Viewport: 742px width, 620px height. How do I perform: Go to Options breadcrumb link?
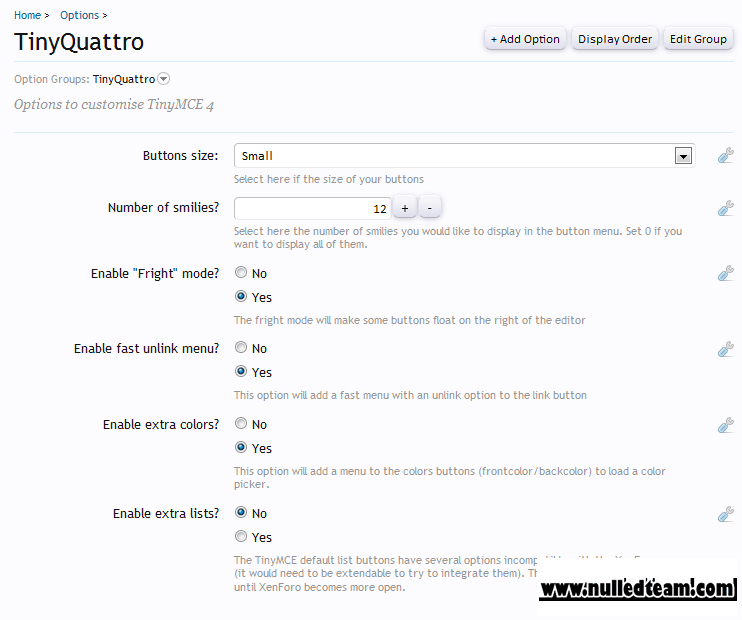pyautogui.click(x=80, y=15)
